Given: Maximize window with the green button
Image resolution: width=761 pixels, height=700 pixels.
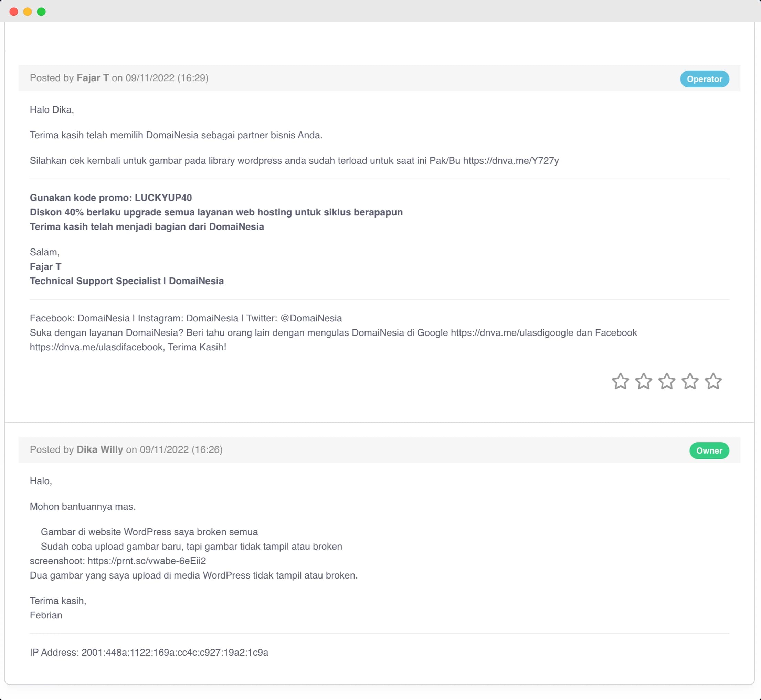Looking at the screenshot, I should 41,12.
